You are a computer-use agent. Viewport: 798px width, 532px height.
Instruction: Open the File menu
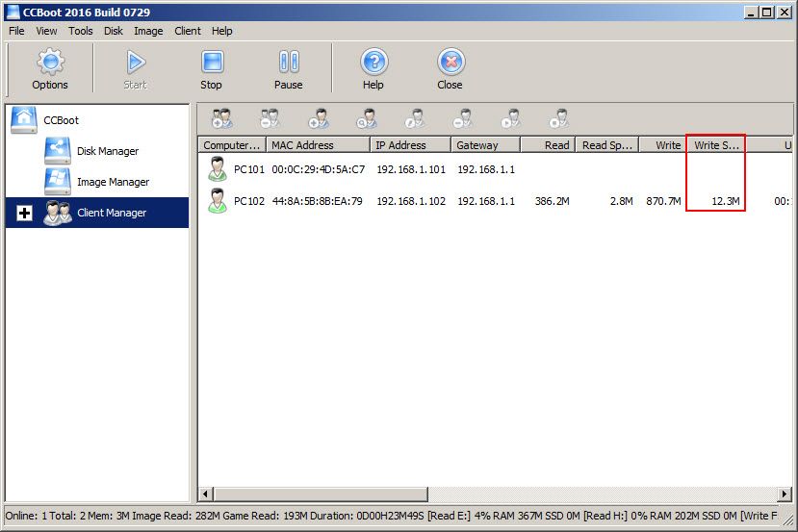16,31
